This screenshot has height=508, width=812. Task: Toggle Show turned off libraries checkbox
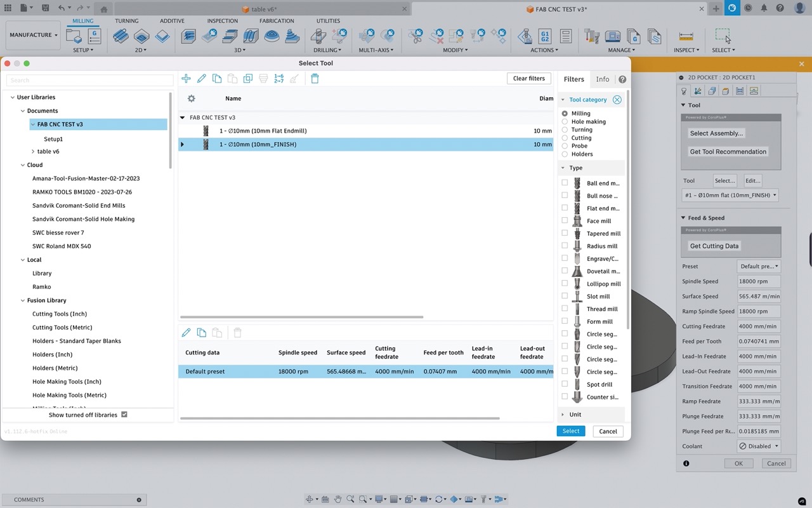point(124,415)
